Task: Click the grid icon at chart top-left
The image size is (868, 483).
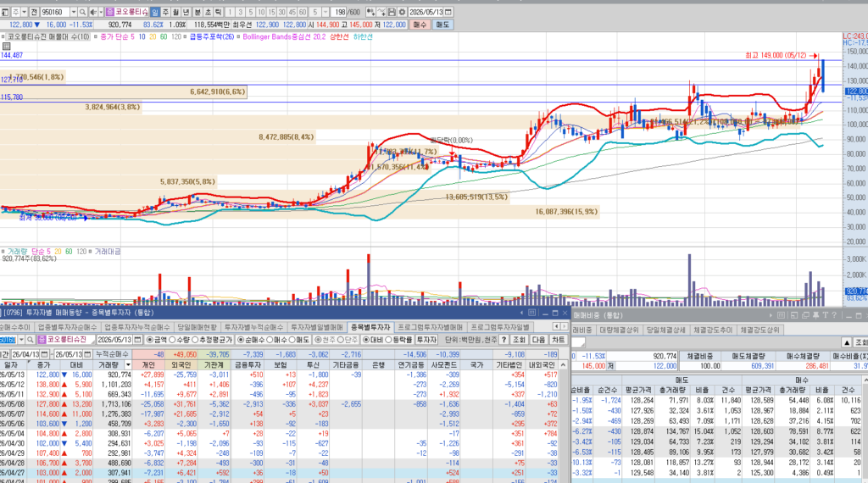Action: tap(7, 47)
